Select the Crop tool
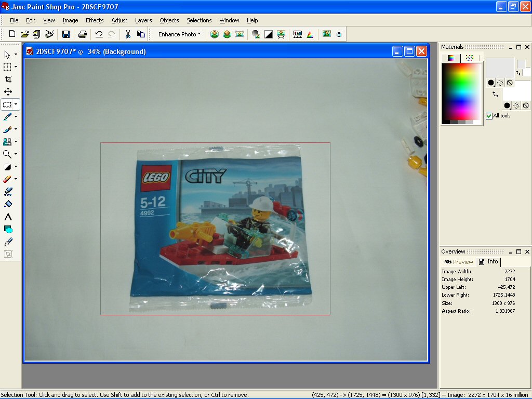 [8, 79]
